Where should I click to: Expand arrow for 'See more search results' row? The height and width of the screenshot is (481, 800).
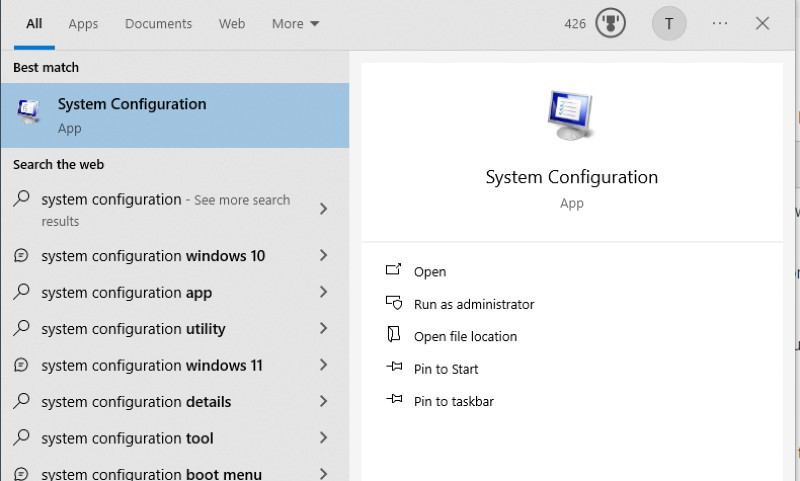point(323,209)
